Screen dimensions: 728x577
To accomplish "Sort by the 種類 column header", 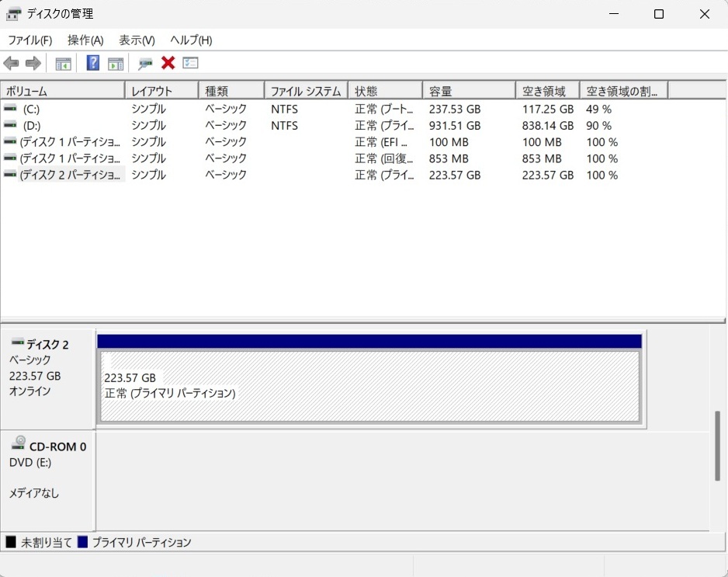I will point(232,91).
